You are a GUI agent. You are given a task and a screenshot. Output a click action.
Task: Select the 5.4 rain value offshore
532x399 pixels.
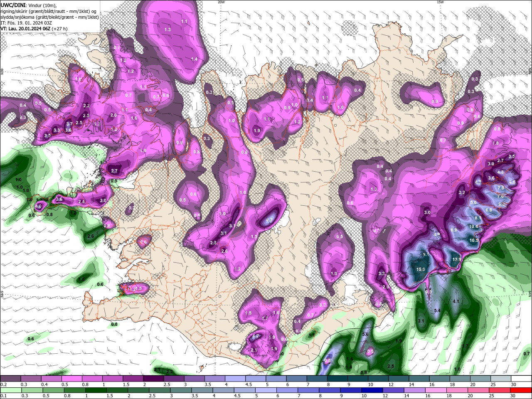point(437,310)
